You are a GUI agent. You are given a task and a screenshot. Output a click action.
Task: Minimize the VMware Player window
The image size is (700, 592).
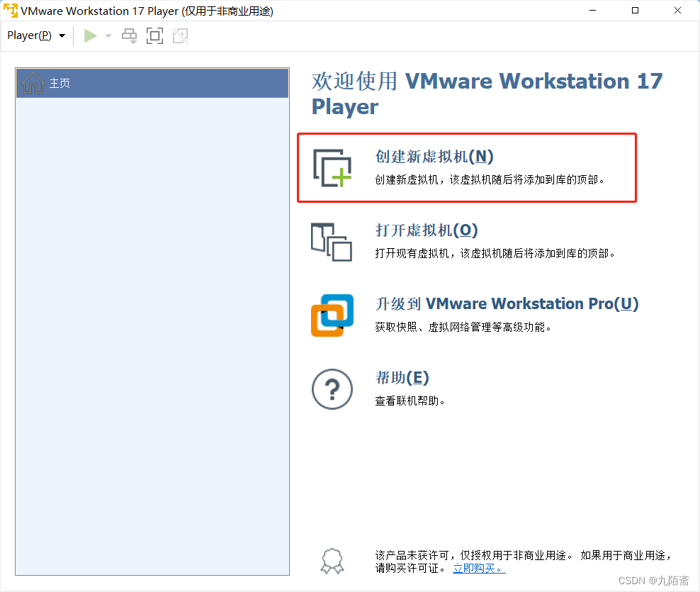[x=593, y=10]
